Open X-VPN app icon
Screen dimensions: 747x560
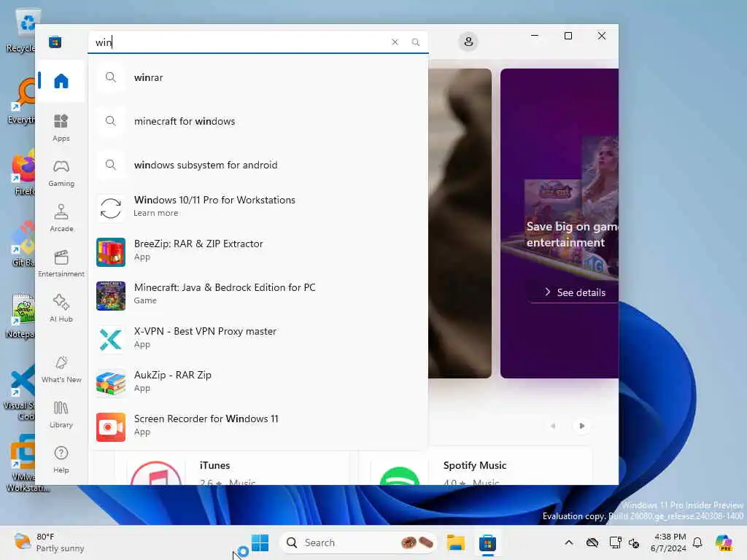tap(111, 340)
